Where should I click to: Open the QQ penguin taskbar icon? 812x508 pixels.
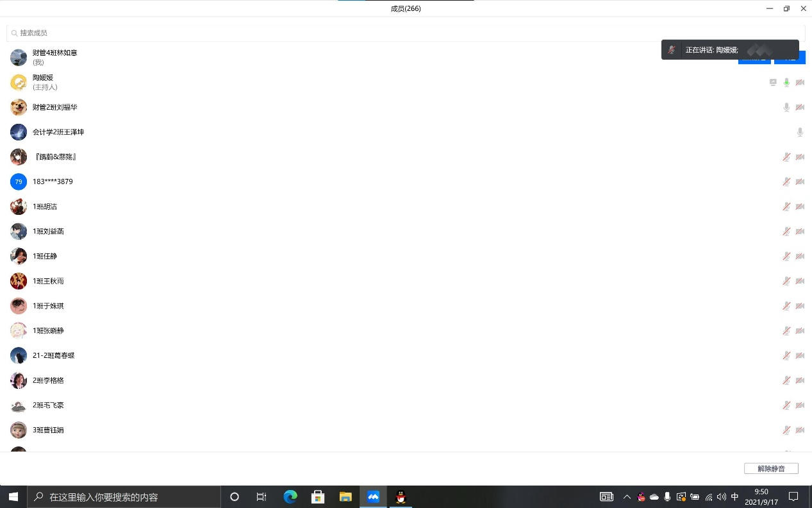(x=401, y=497)
